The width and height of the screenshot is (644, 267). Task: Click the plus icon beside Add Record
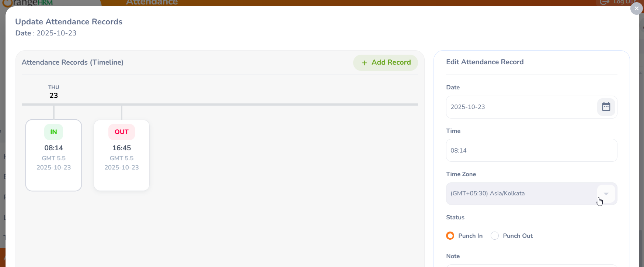tap(364, 63)
